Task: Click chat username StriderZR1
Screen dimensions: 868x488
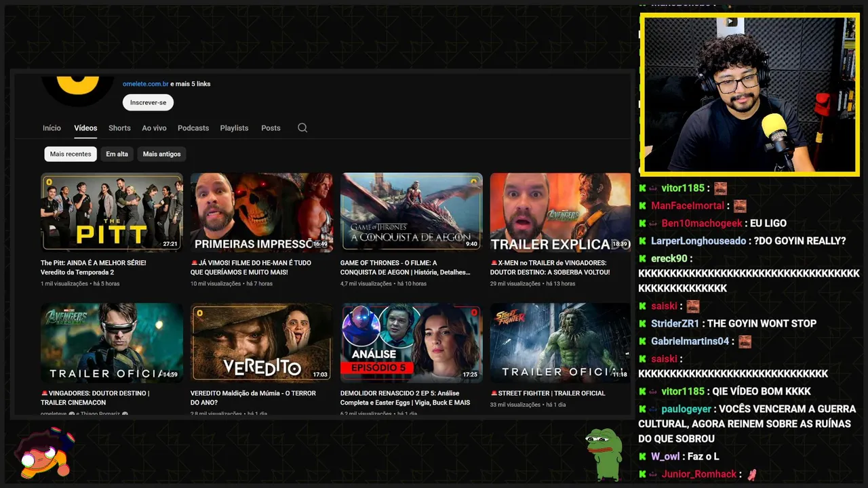Action: pos(675,323)
